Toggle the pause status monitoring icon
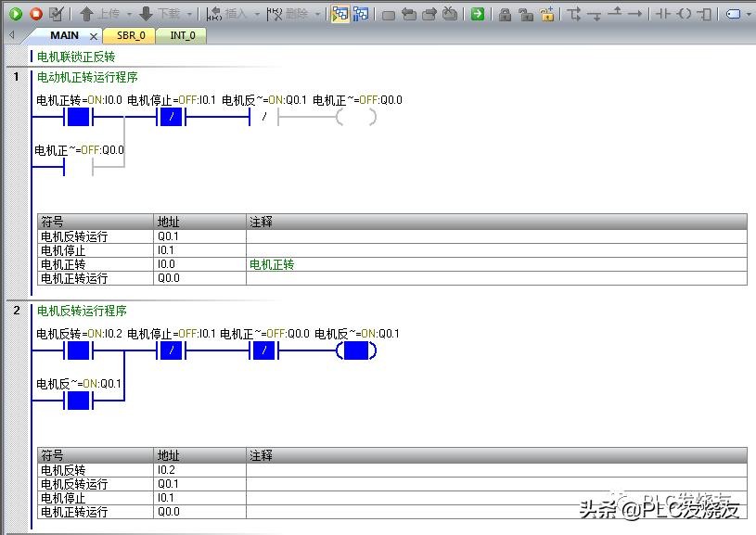756x535 pixels. point(361,14)
